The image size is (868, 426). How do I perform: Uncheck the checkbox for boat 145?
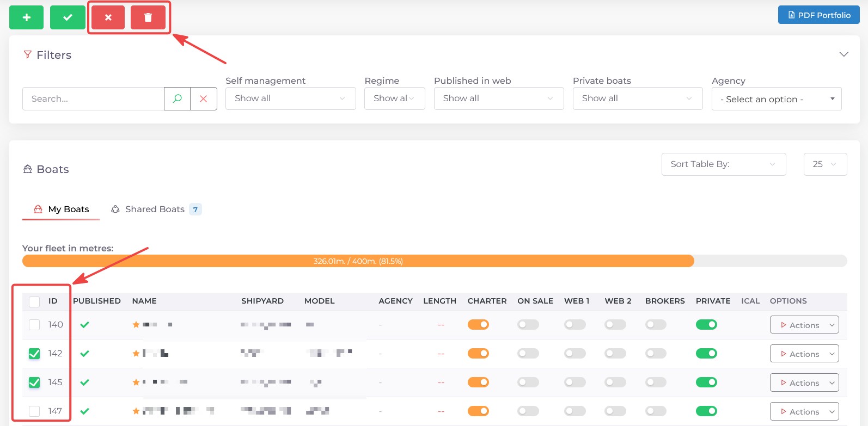click(x=34, y=382)
